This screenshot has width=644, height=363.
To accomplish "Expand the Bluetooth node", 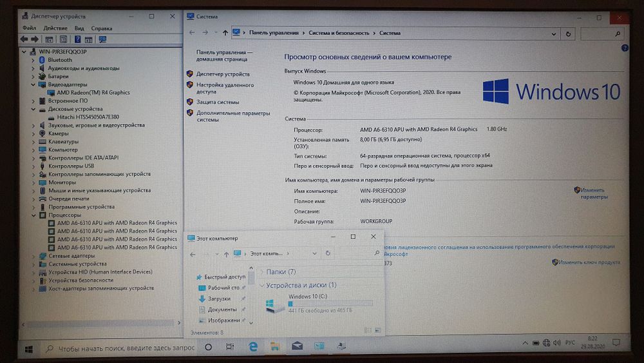I will (33, 60).
